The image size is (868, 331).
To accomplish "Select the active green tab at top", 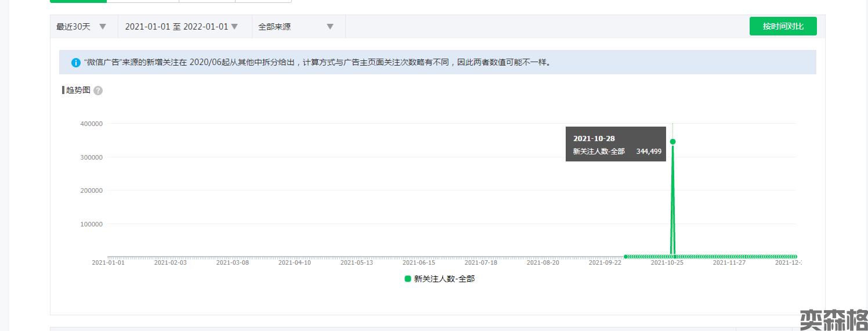I will tap(78, 1).
